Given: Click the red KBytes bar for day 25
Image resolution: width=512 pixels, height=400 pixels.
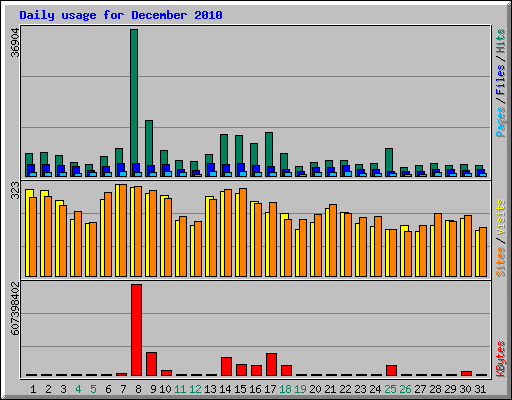Looking at the screenshot, I should tap(391, 371).
